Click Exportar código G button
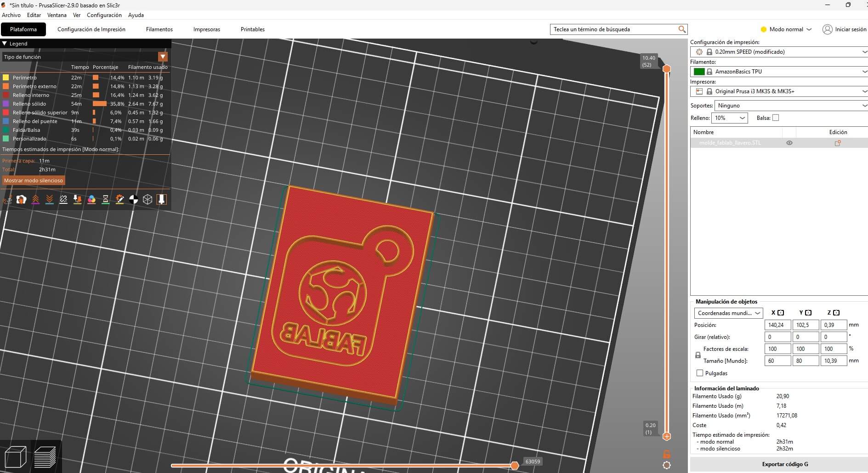Screen dimensions: 868x473 (x=785, y=464)
